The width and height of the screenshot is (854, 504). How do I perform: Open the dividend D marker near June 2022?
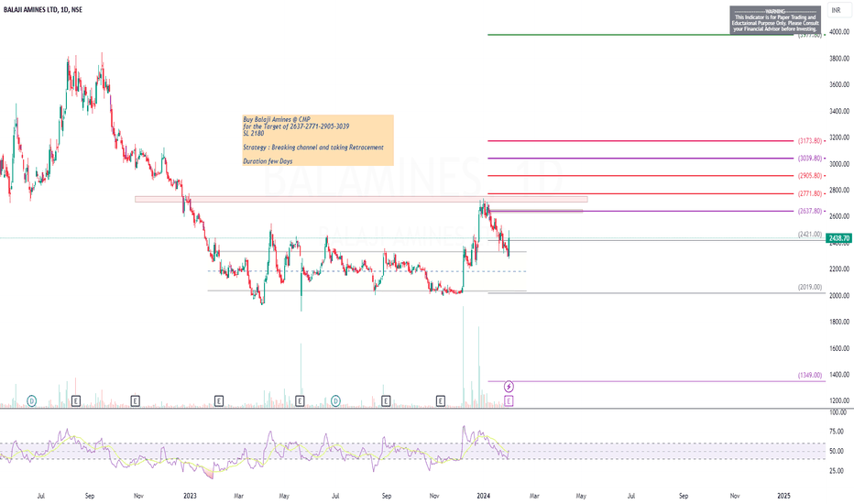(32, 401)
